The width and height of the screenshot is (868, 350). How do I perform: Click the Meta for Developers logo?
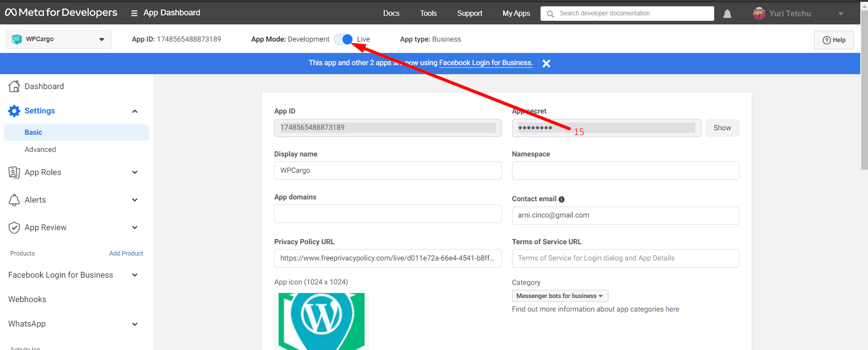[x=61, y=13]
